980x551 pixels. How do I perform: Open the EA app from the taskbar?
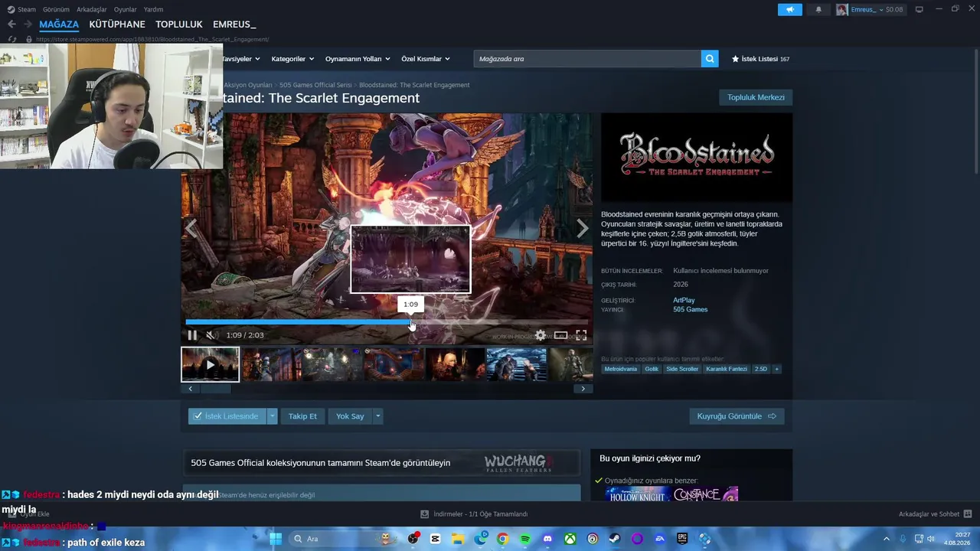(x=660, y=539)
